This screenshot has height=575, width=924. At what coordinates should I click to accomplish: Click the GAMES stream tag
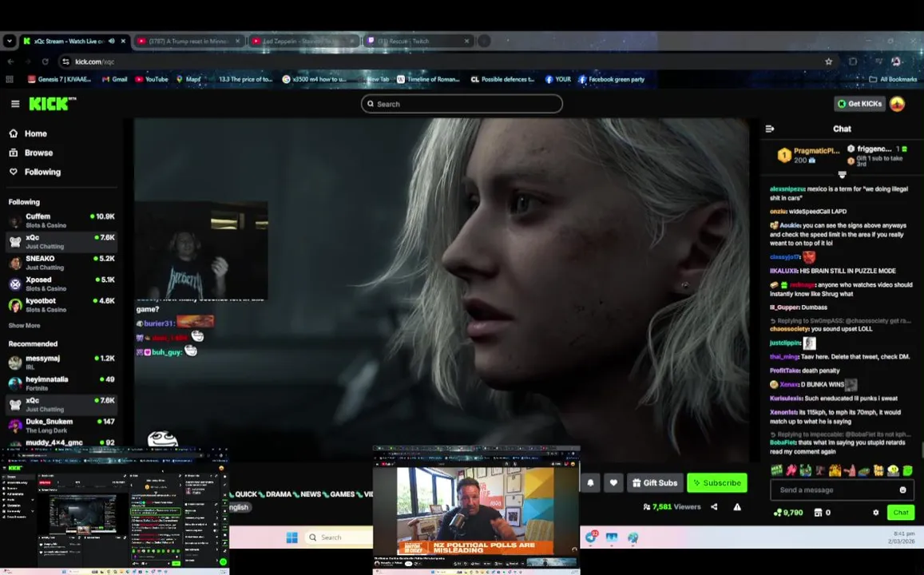coord(343,494)
